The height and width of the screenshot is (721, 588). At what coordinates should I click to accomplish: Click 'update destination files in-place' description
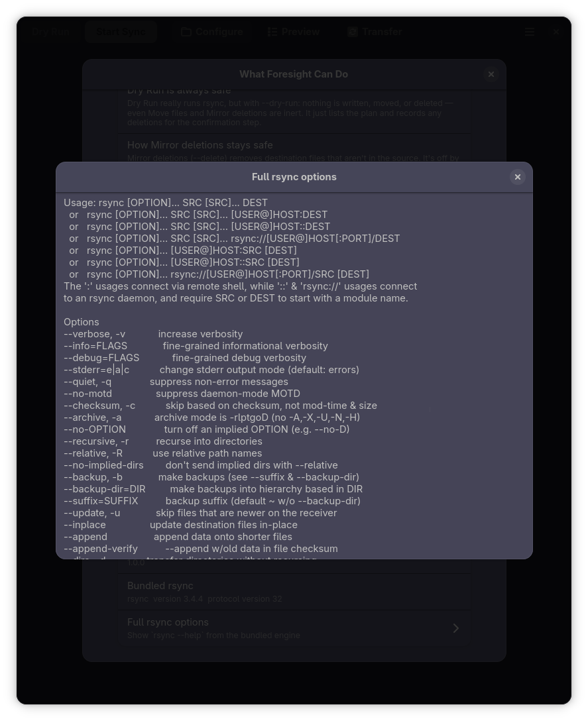coord(223,526)
